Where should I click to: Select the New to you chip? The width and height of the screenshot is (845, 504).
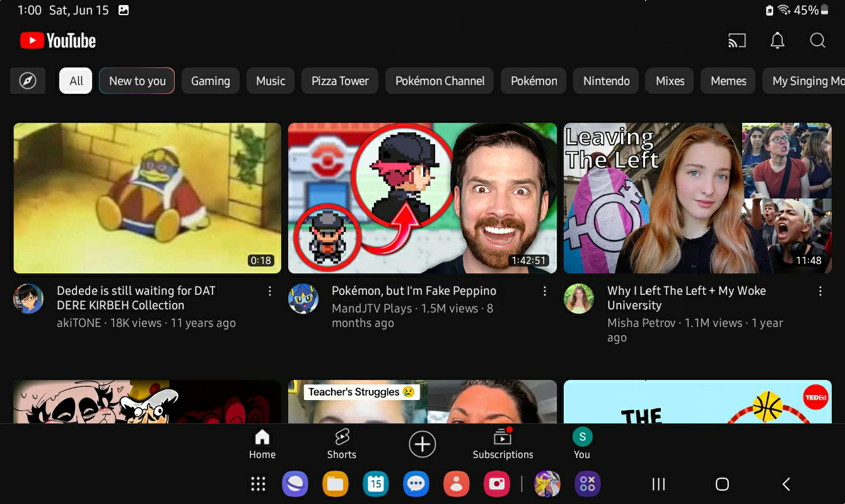(x=137, y=81)
